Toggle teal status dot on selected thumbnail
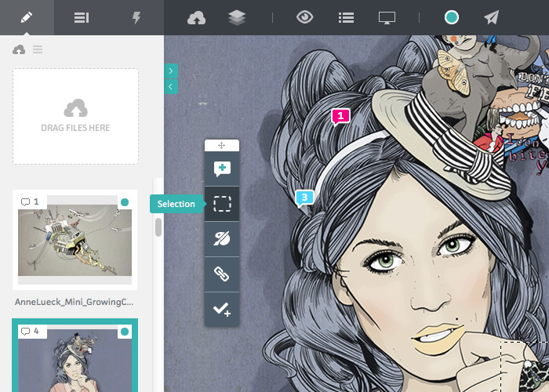 pyautogui.click(x=125, y=332)
